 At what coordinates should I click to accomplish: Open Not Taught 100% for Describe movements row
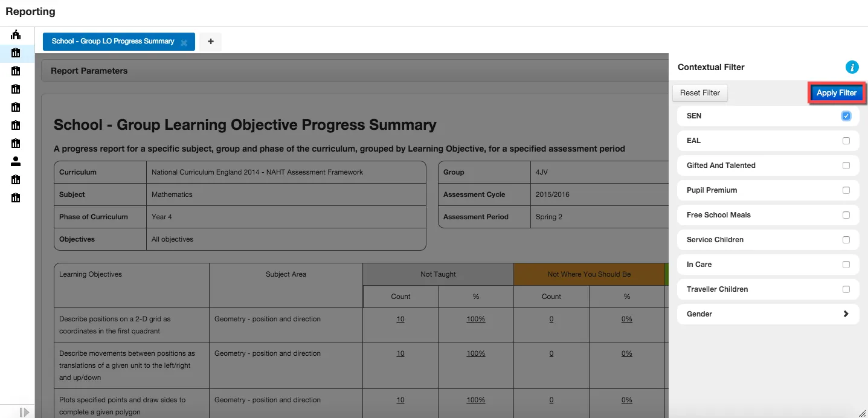pyautogui.click(x=476, y=353)
